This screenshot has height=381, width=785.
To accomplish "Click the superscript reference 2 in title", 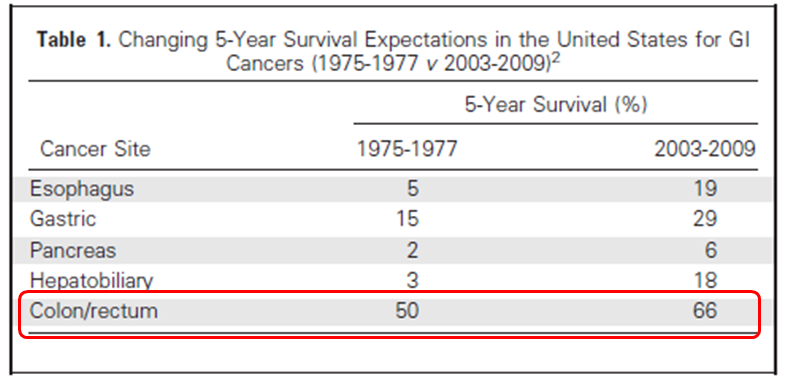I will click(555, 56).
